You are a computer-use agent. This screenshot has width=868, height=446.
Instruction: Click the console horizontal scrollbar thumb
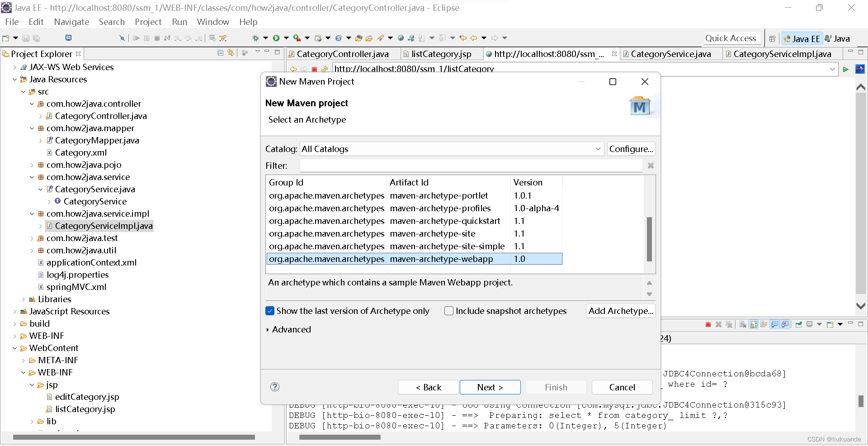tap(340, 437)
